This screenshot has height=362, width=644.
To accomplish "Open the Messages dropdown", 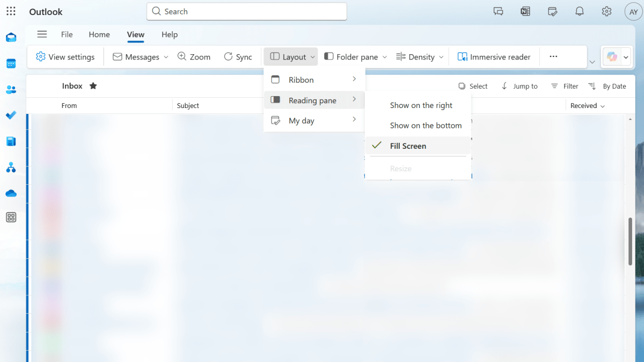I will 141,57.
